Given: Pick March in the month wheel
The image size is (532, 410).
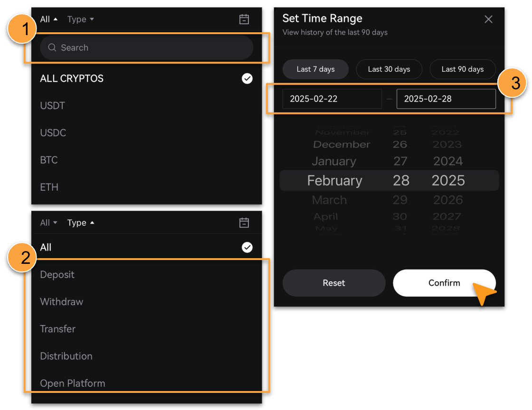Looking at the screenshot, I should click(329, 200).
